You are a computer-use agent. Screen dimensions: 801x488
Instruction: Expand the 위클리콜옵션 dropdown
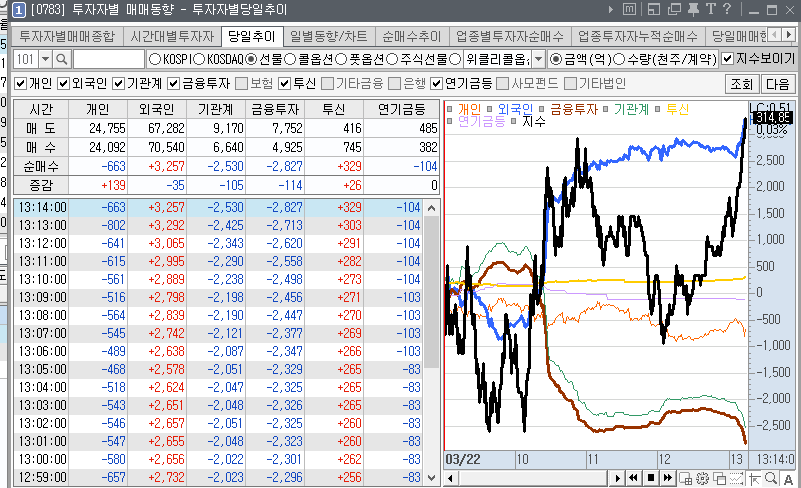tap(538, 59)
